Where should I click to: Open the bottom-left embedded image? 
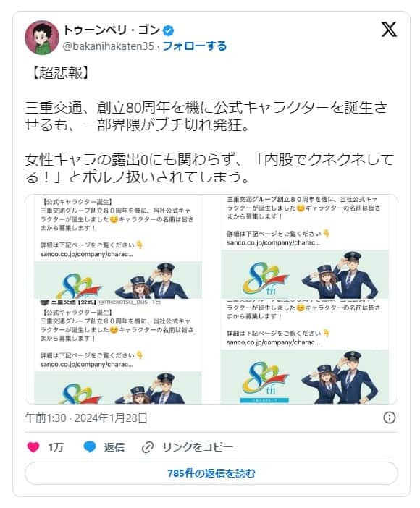pyautogui.click(x=118, y=352)
